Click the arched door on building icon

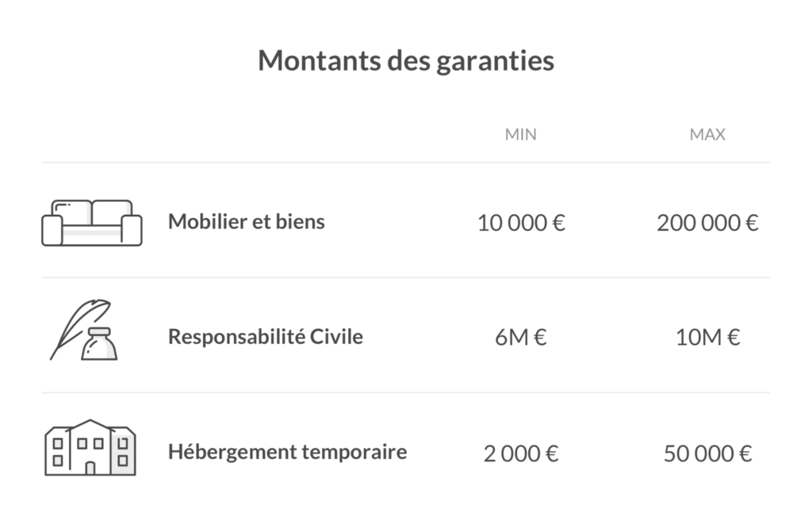(x=90, y=468)
